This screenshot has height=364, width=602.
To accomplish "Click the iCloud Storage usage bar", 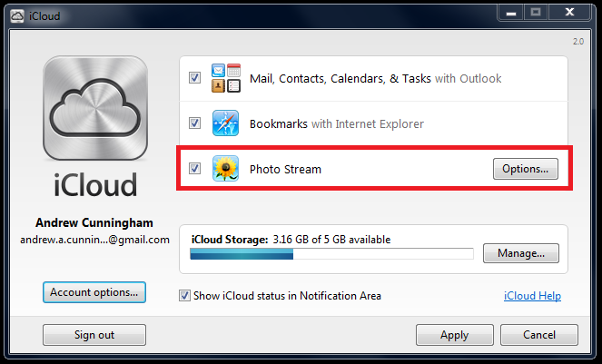I will [331, 254].
